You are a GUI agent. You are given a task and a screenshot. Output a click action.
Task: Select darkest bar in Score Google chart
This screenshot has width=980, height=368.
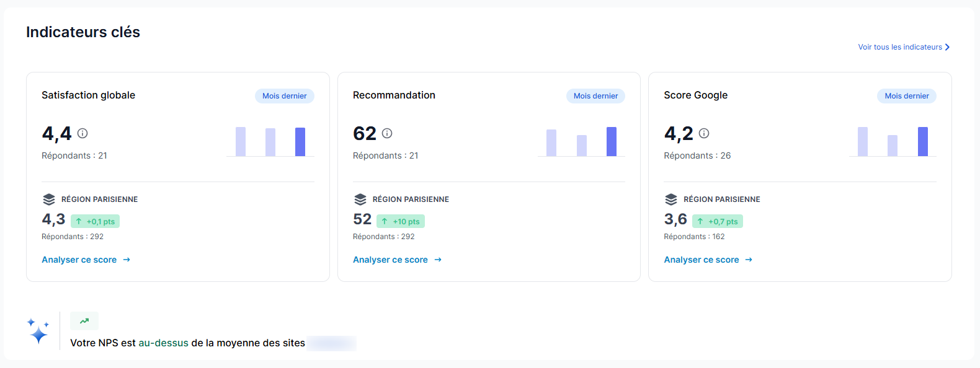[x=923, y=142]
